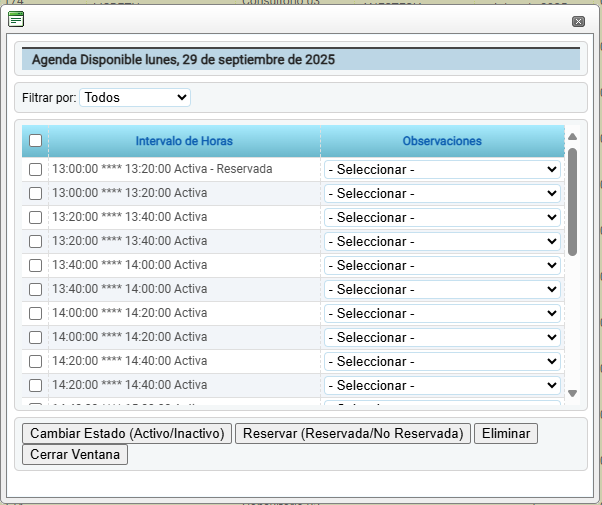Check the first 14:20:00 **** 14:40:00 row checkbox
This screenshot has width=602, height=505.
point(35,361)
